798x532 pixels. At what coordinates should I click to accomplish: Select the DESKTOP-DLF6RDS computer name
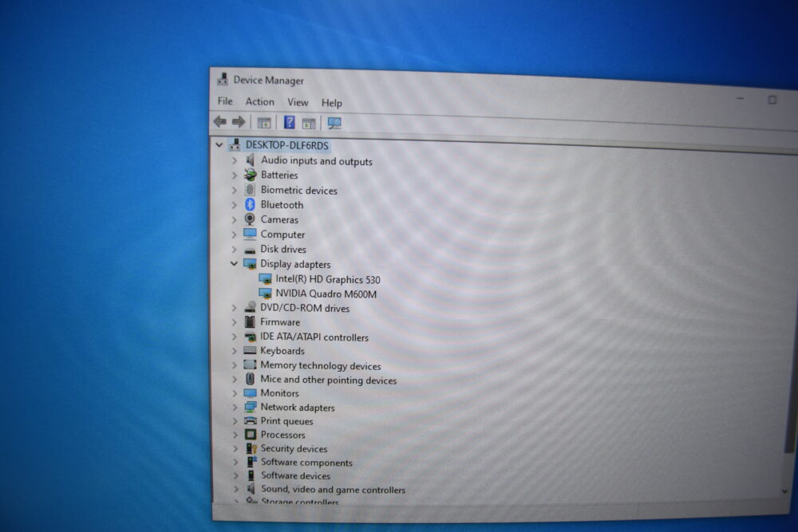pos(287,145)
